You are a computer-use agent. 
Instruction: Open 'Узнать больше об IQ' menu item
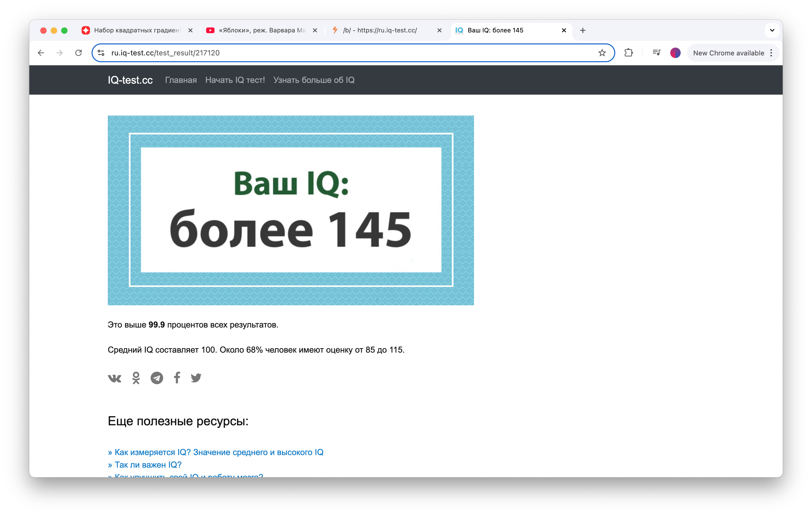314,80
